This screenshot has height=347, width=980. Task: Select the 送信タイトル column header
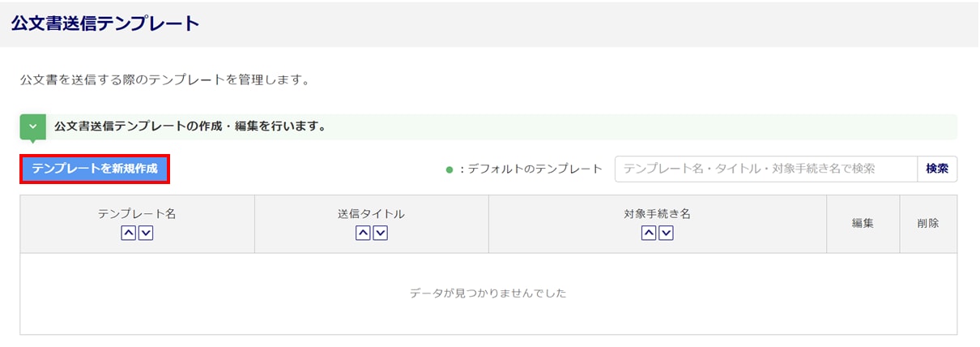(x=371, y=215)
